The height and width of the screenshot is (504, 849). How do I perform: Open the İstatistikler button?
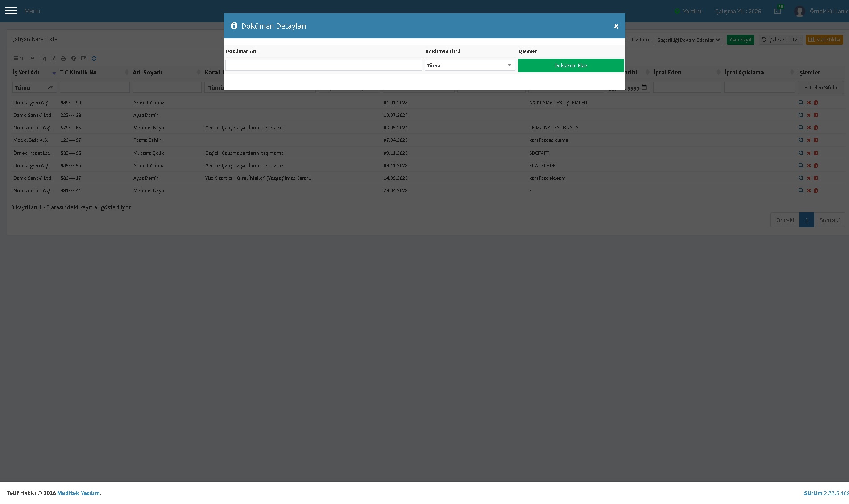tap(824, 40)
